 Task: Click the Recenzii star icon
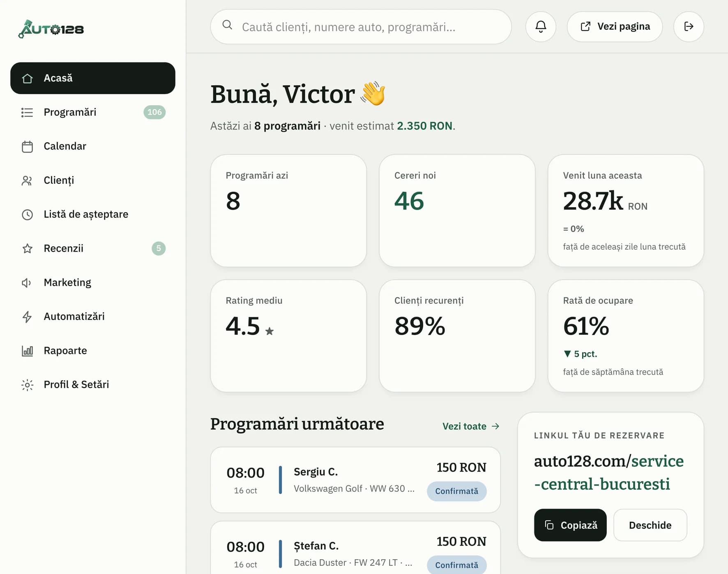pos(27,248)
